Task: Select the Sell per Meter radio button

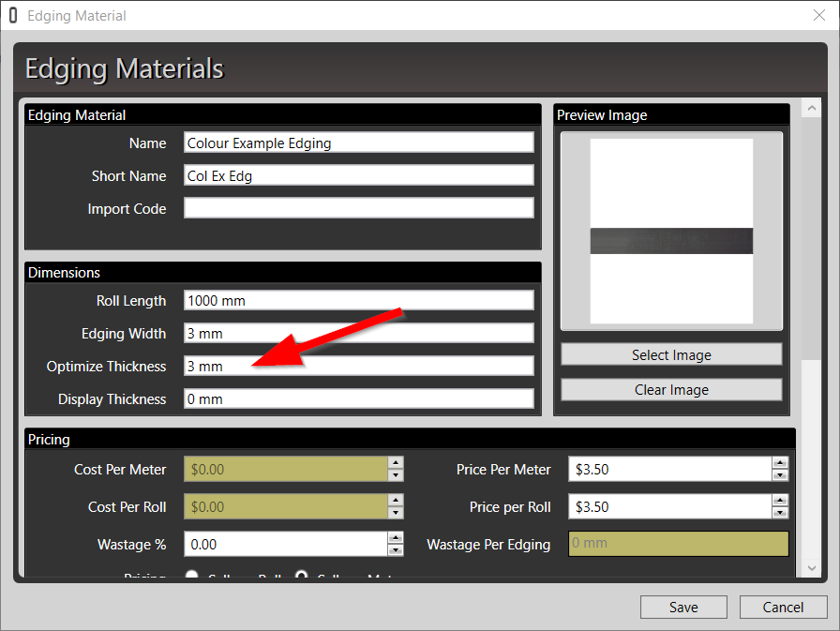Action: (303, 577)
